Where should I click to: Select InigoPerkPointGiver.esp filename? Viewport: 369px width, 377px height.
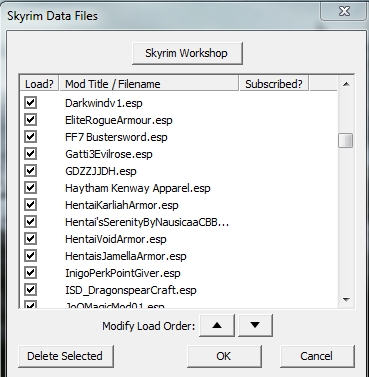pos(123,273)
